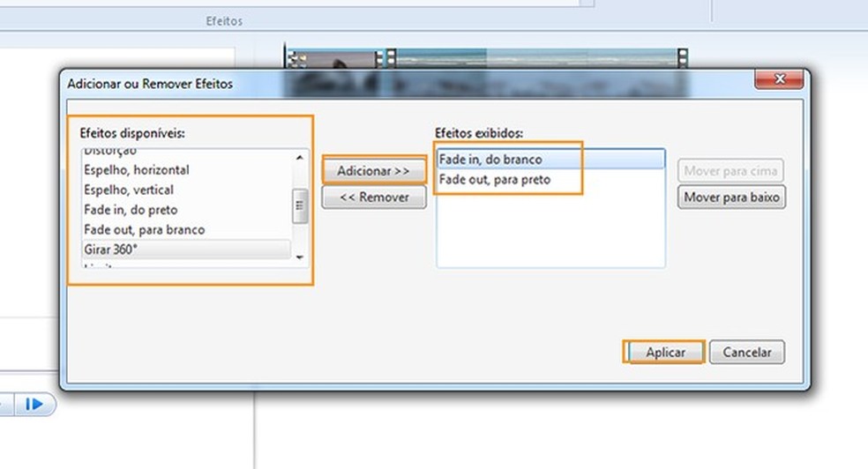Image resolution: width=868 pixels, height=469 pixels.
Task: Select Fade out, para preto in displayed effects
Action: pos(550,179)
